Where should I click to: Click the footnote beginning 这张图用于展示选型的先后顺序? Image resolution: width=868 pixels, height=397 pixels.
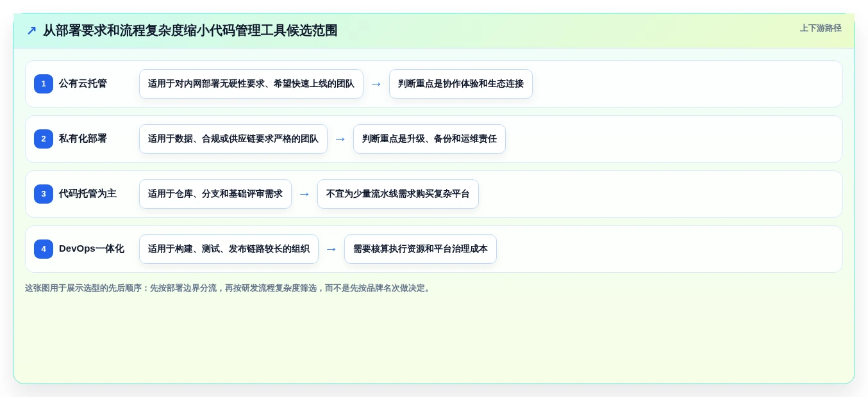[x=229, y=288]
